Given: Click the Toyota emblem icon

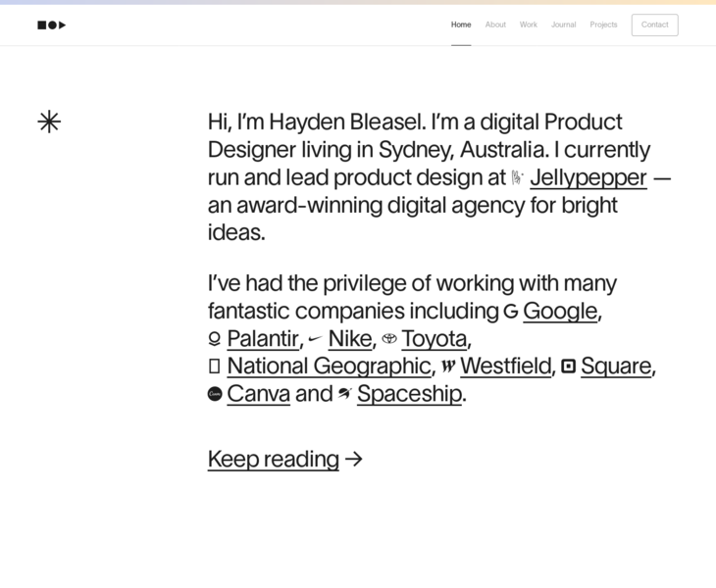Looking at the screenshot, I should pyautogui.click(x=389, y=339).
